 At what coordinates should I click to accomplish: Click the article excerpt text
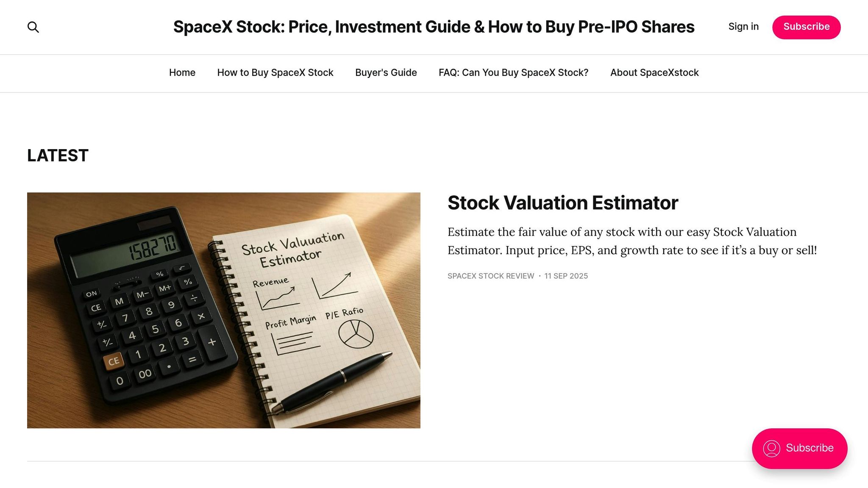(632, 241)
